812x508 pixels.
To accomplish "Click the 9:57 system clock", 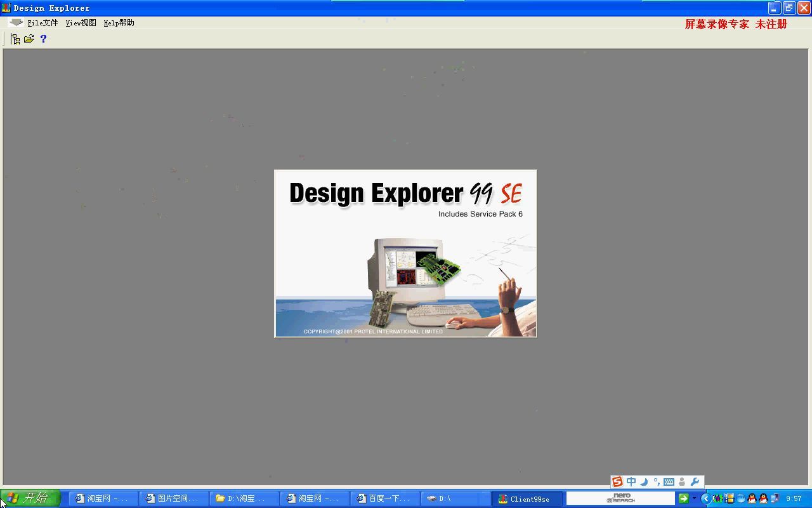I will (x=794, y=499).
